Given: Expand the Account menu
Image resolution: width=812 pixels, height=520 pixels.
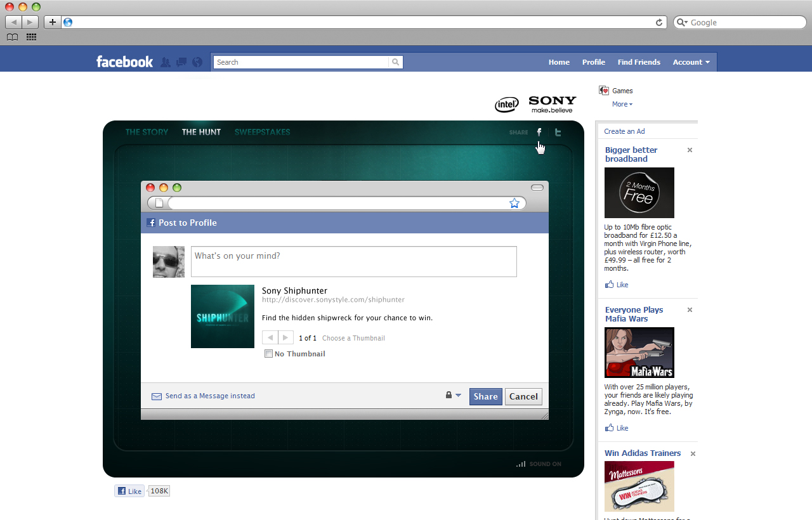Looking at the screenshot, I should click(x=691, y=62).
